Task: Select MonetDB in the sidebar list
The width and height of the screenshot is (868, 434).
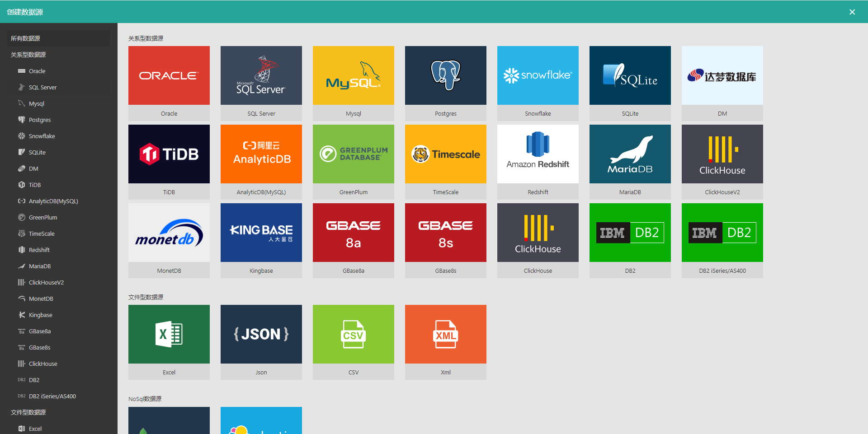Action: 59,299
